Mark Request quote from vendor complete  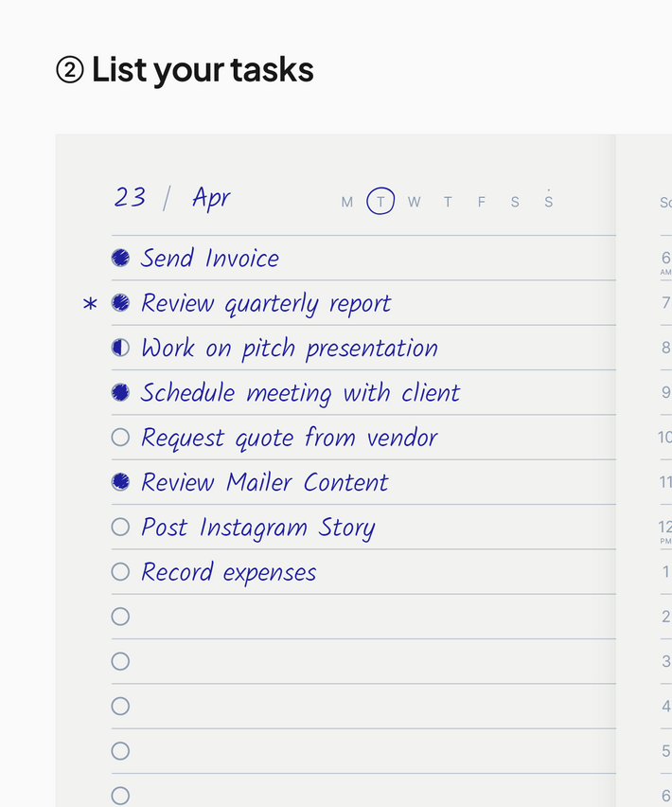[x=120, y=438]
